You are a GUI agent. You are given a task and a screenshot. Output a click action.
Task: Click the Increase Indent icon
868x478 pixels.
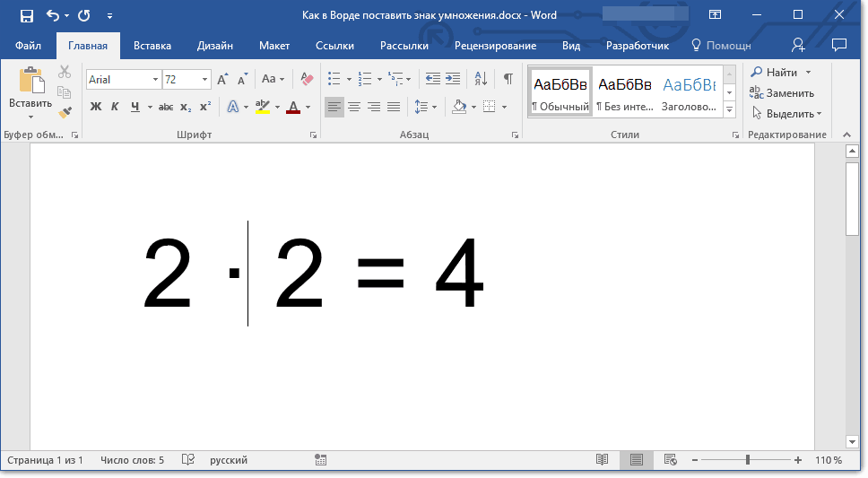click(453, 79)
